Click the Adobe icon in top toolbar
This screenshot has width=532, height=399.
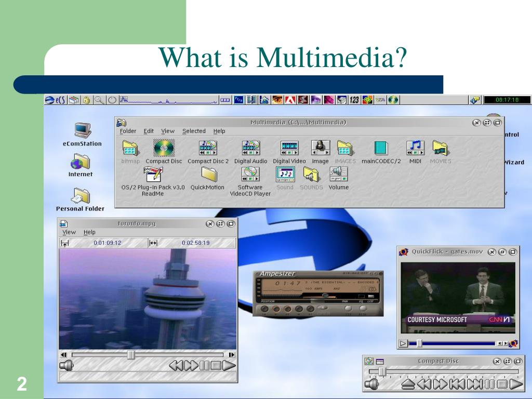(290, 100)
